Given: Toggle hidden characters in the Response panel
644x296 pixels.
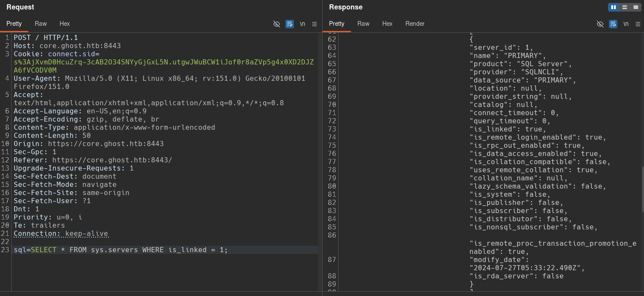Looking at the screenshot, I should point(600,24).
